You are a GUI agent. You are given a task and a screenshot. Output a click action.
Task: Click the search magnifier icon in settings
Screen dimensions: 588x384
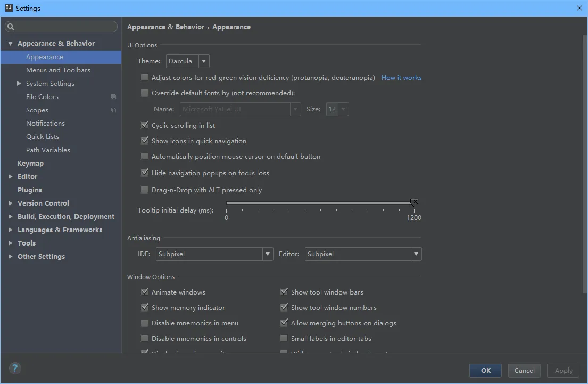click(x=11, y=27)
